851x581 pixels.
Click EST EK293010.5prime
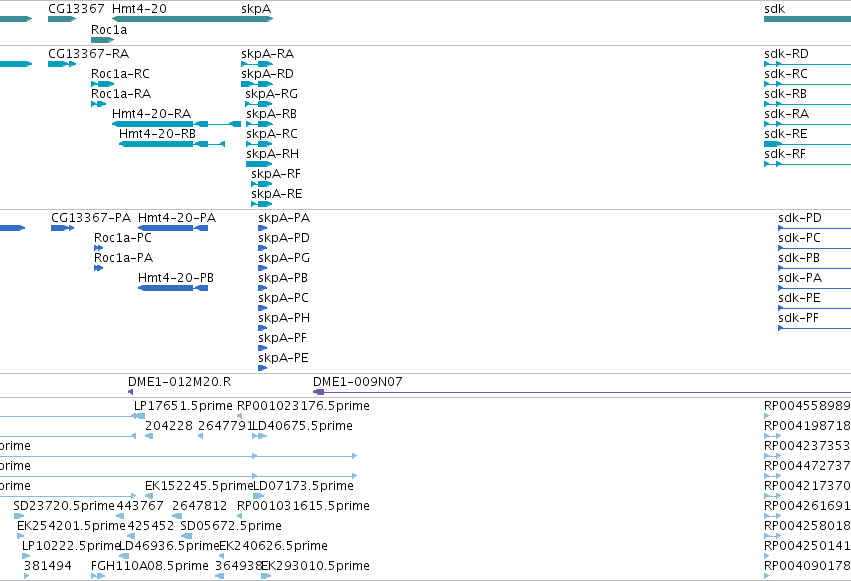point(316,566)
